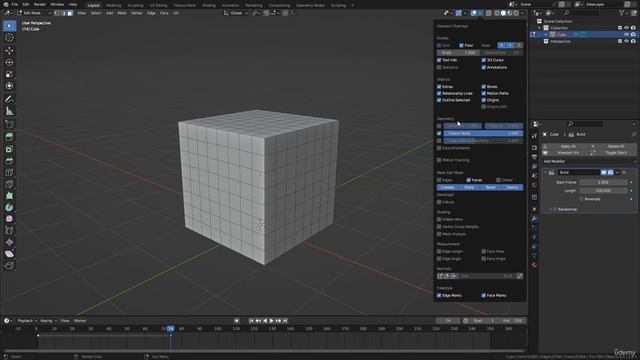Open the File menu
640x360 pixels.
pyautogui.click(x=15, y=4)
